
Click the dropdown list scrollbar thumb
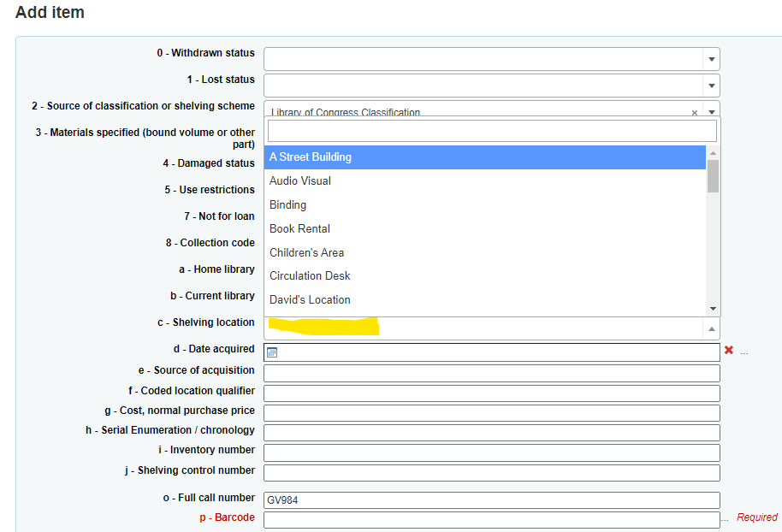(713, 176)
